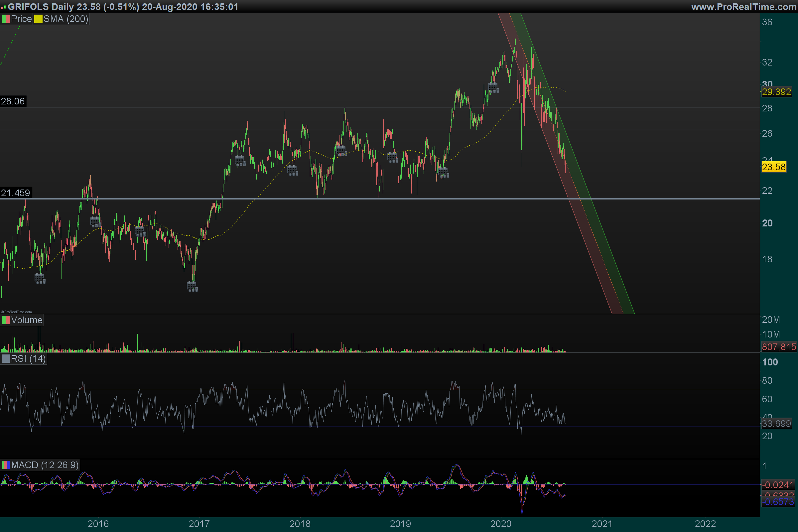Click the 2021 label on the time axis
This screenshot has height=532, width=798.
[x=602, y=524]
